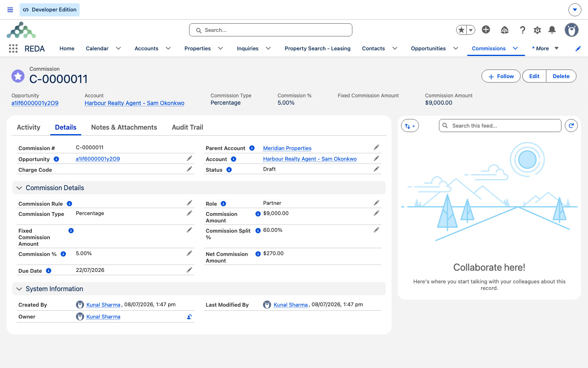Open the favorites list dropdown arrow
The height and width of the screenshot is (368, 588).
coord(471,30)
